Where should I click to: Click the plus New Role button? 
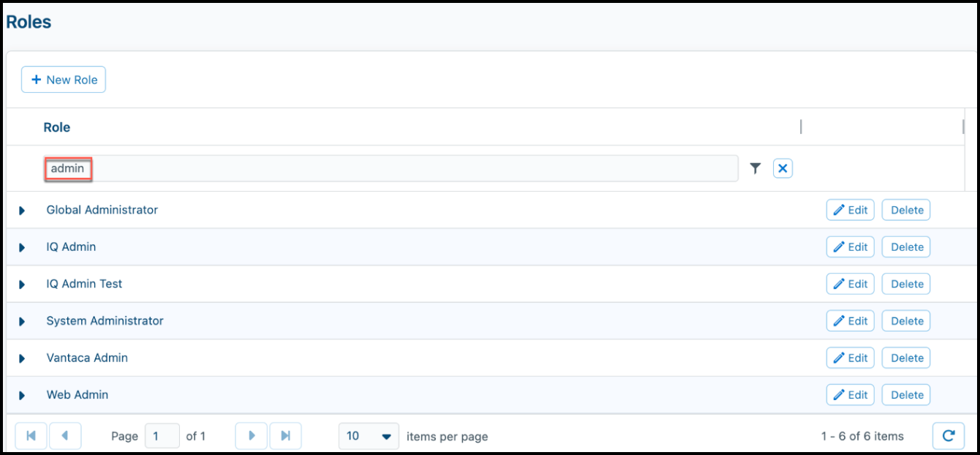click(64, 80)
